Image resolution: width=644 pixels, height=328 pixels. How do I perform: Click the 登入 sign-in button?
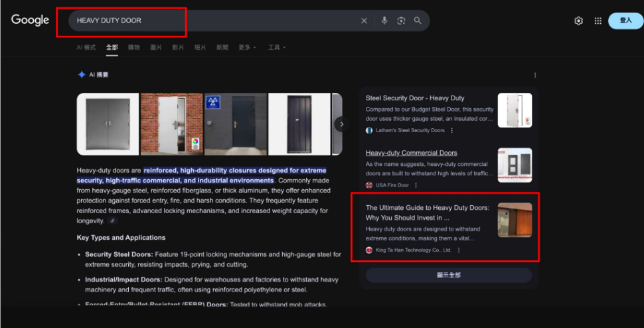[625, 21]
